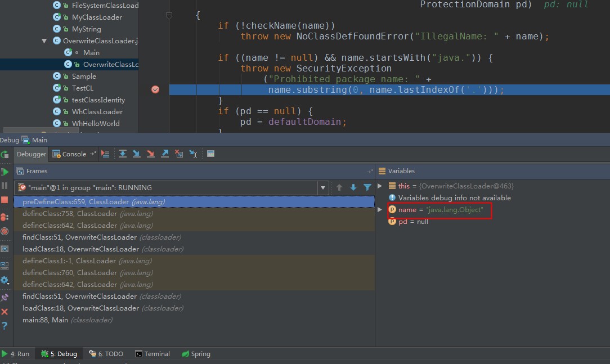Click the Run to Cursor icon
This screenshot has height=364, width=610.
coord(194,154)
